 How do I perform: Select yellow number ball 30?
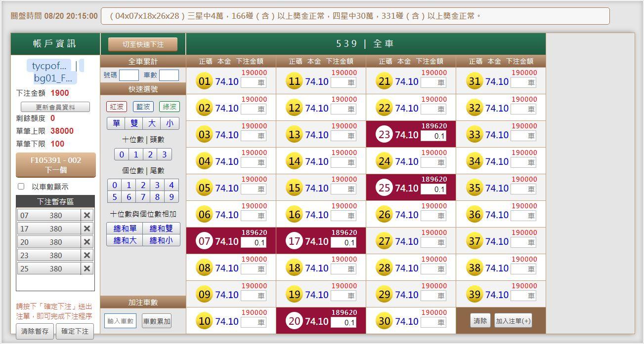point(384,321)
